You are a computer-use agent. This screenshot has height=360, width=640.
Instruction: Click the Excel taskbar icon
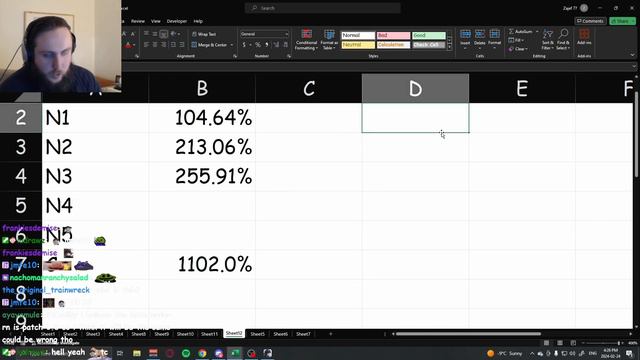tap(235, 353)
